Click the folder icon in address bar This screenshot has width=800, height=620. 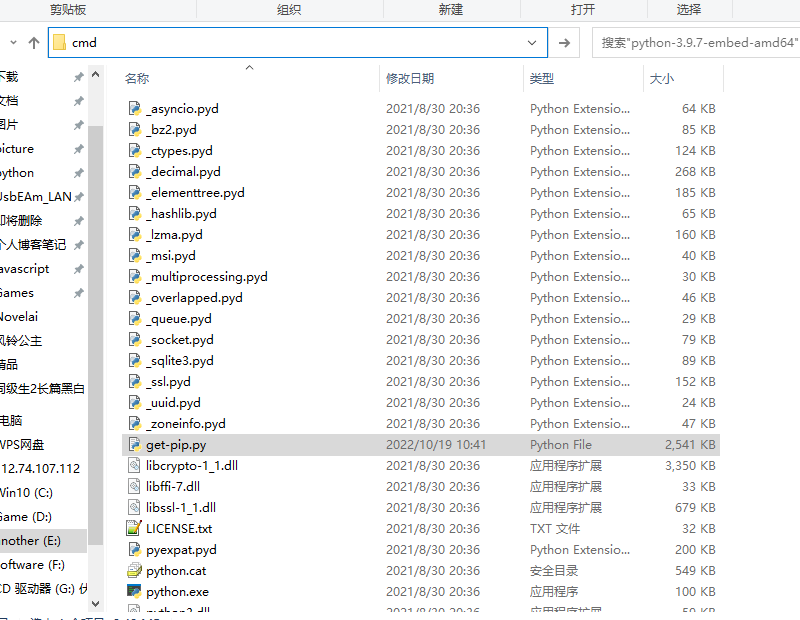pyautogui.click(x=59, y=42)
